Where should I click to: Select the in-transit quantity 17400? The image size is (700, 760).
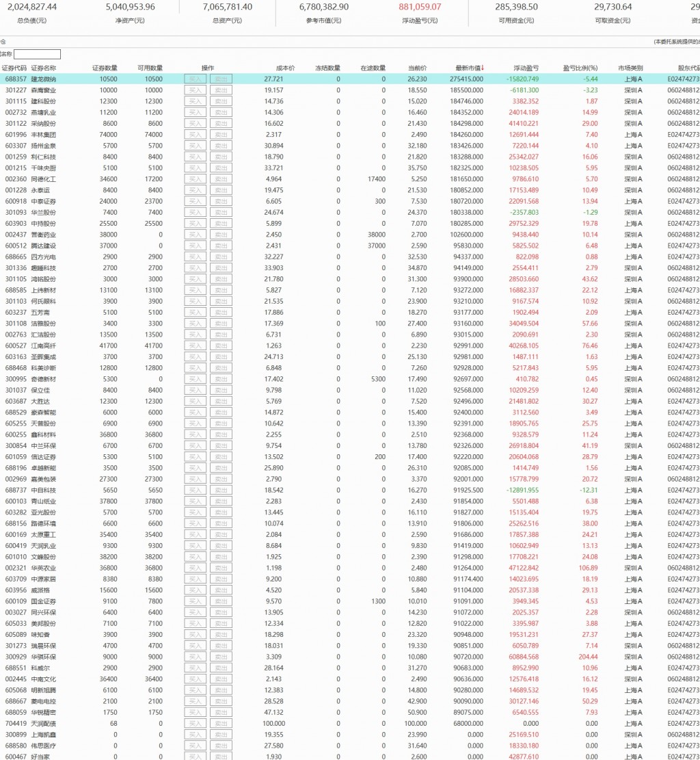pyautogui.click(x=377, y=179)
